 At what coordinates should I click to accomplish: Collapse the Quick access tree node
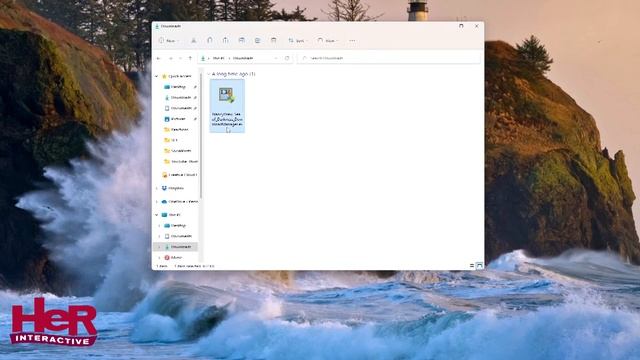157,76
